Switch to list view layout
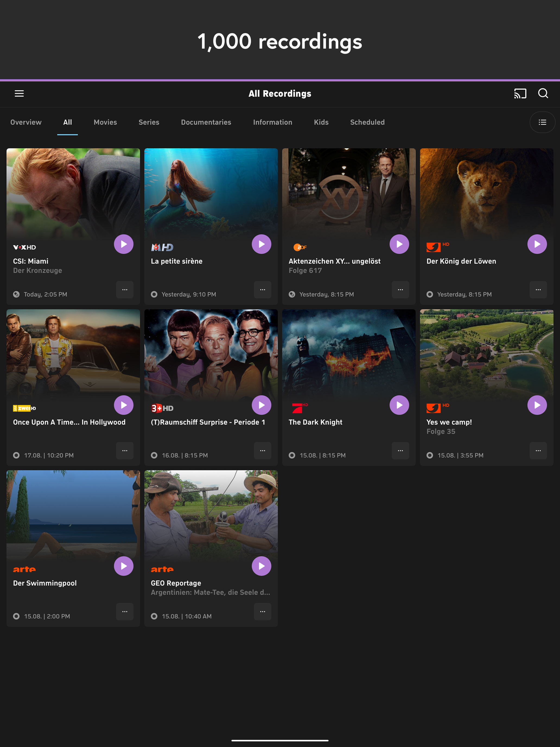 (542, 122)
